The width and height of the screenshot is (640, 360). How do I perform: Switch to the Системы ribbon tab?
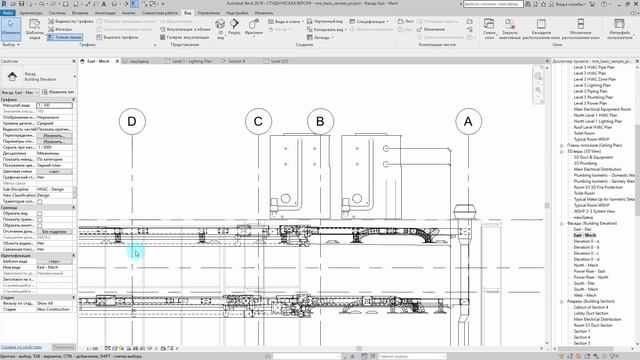pos(57,13)
